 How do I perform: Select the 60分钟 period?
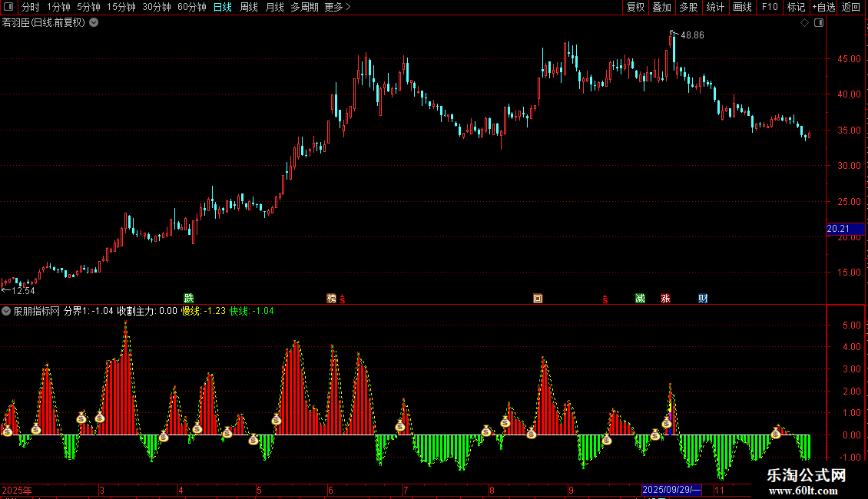click(191, 7)
